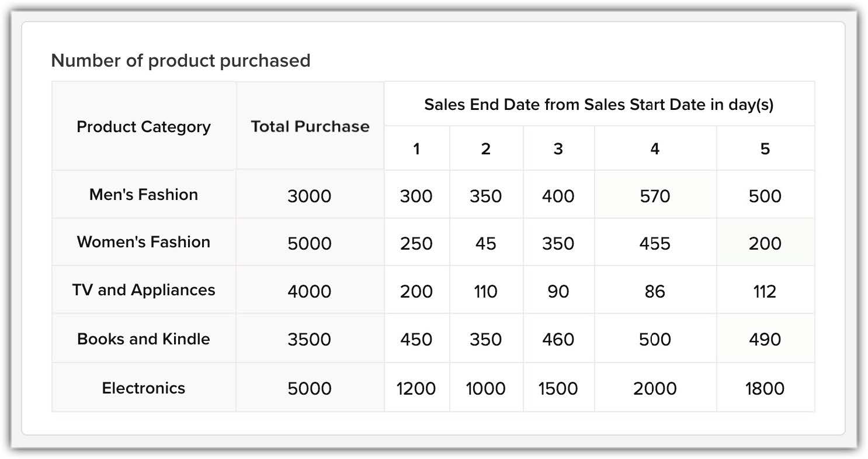Select the Men's Fashion row label
This screenshot has width=868, height=459.
click(x=144, y=195)
